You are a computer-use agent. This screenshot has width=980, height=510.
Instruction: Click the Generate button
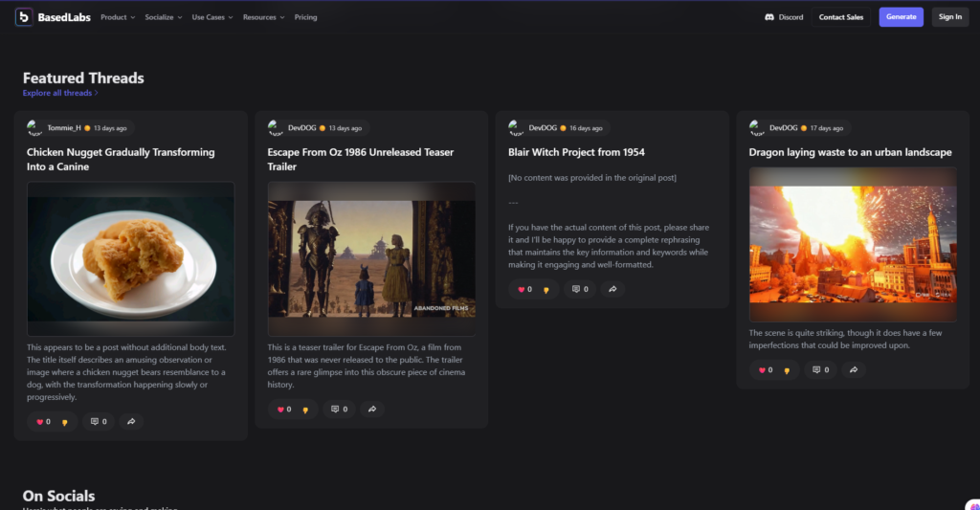coord(901,17)
